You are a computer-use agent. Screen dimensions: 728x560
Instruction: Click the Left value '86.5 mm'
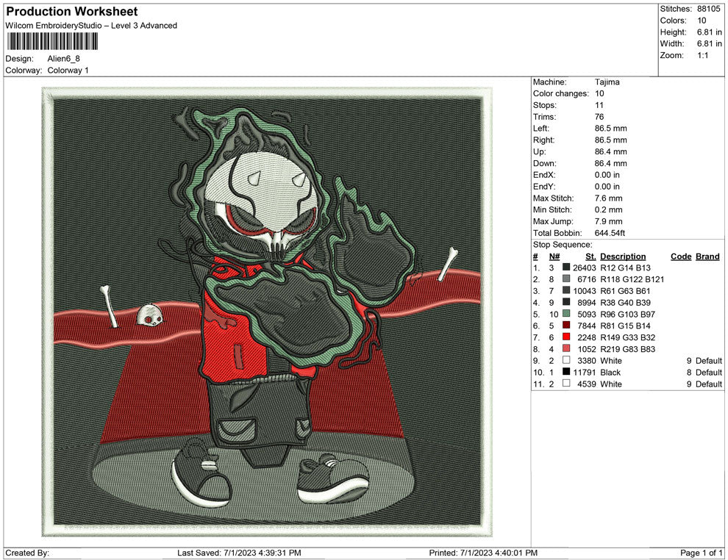point(610,129)
